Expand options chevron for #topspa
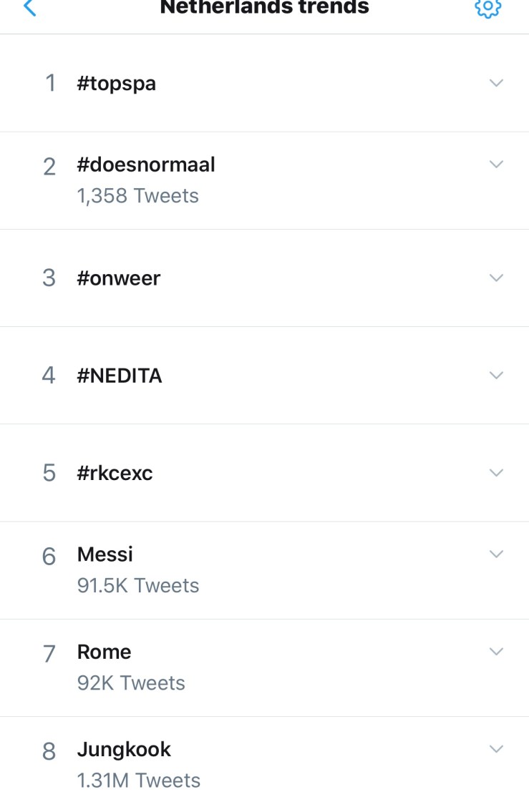The height and width of the screenshot is (812, 529). pos(496,83)
